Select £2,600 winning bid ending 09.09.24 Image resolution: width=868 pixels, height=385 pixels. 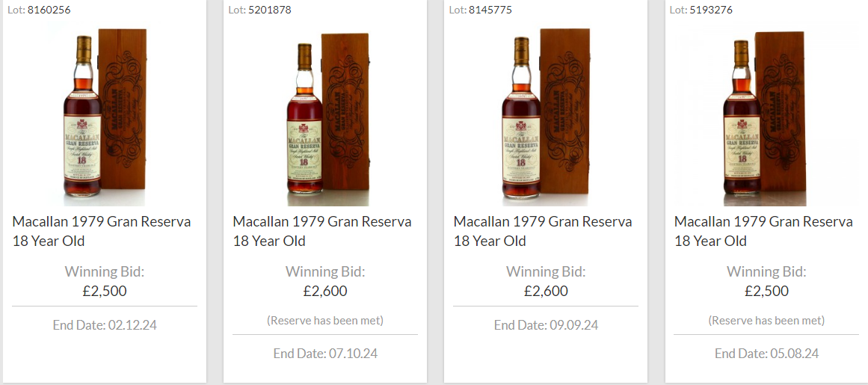tap(546, 291)
